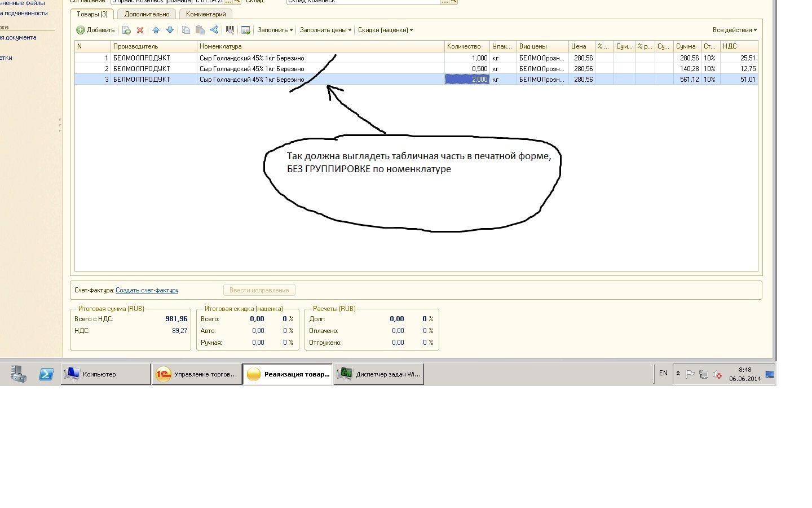Expand the Все действия menu

(x=734, y=30)
